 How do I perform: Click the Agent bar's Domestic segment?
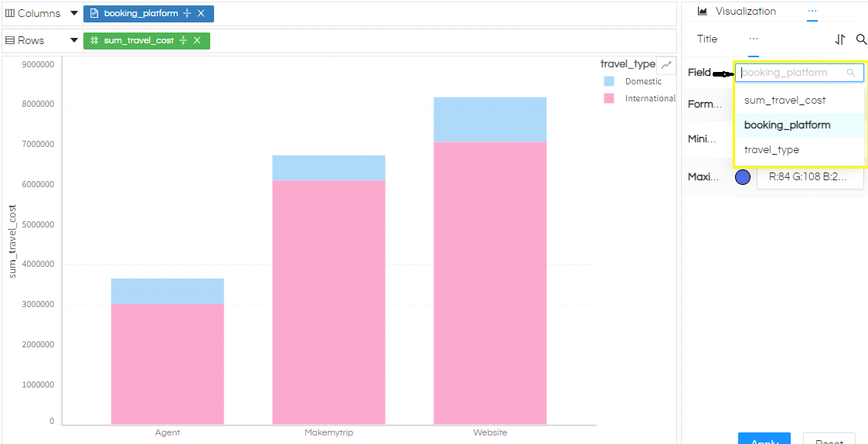[168, 291]
